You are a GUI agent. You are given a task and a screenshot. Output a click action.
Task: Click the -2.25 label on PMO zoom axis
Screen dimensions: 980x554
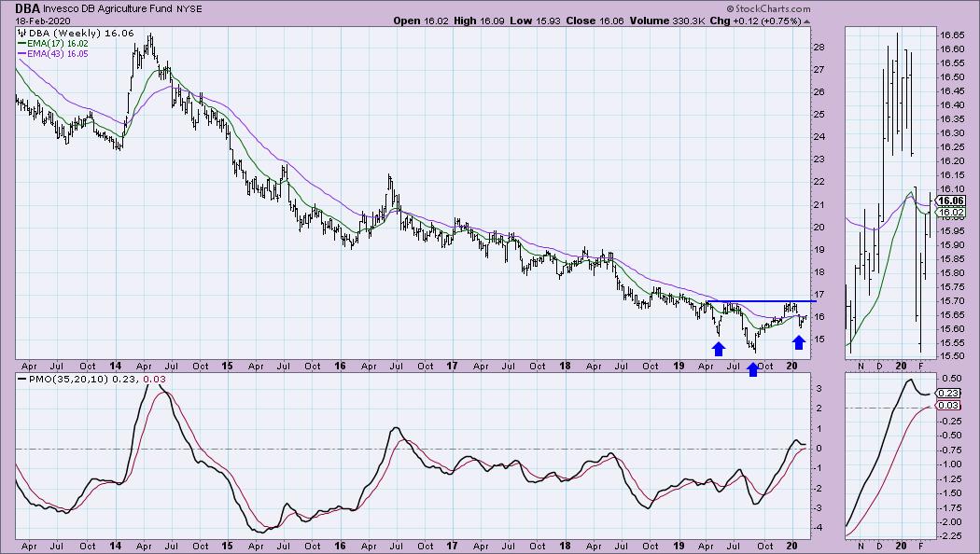click(951, 536)
